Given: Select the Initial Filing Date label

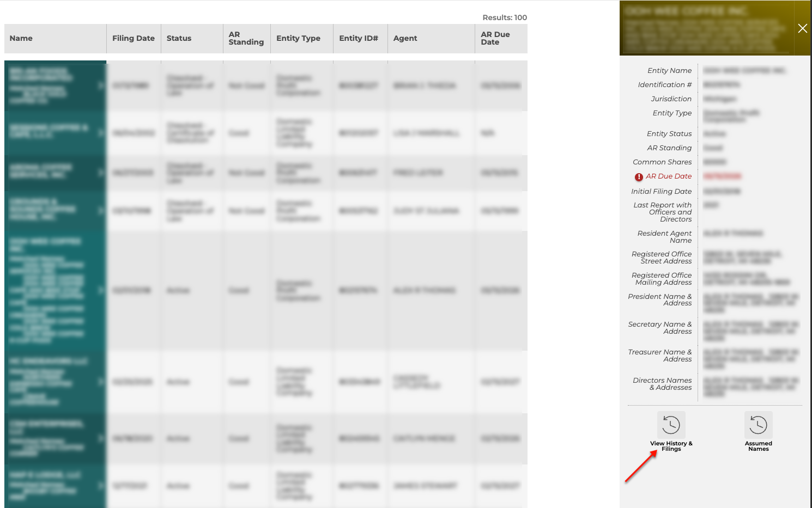Looking at the screenshot, I should (661, 192).
